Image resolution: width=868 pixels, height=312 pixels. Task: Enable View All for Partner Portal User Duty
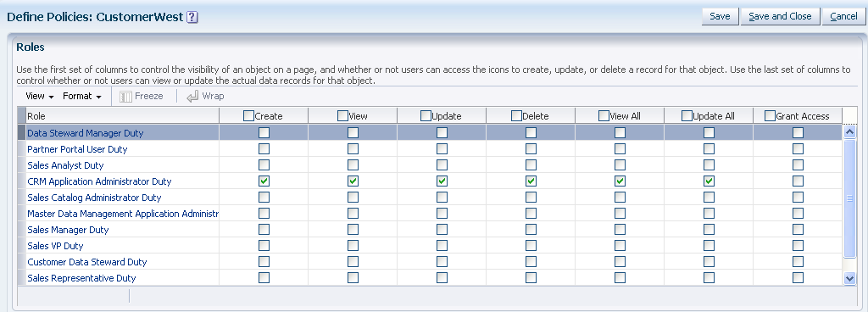620,149
